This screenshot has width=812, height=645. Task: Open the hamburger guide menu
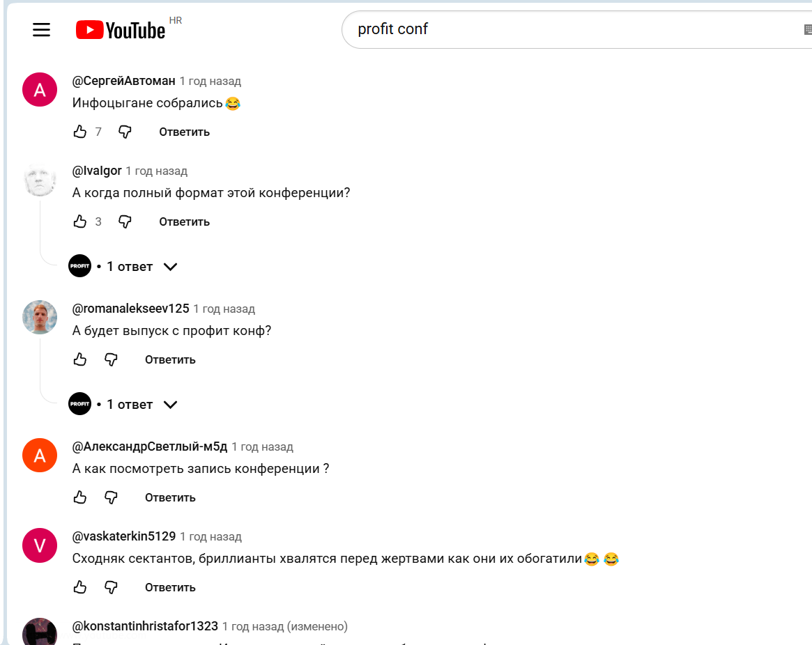(42, 29)
